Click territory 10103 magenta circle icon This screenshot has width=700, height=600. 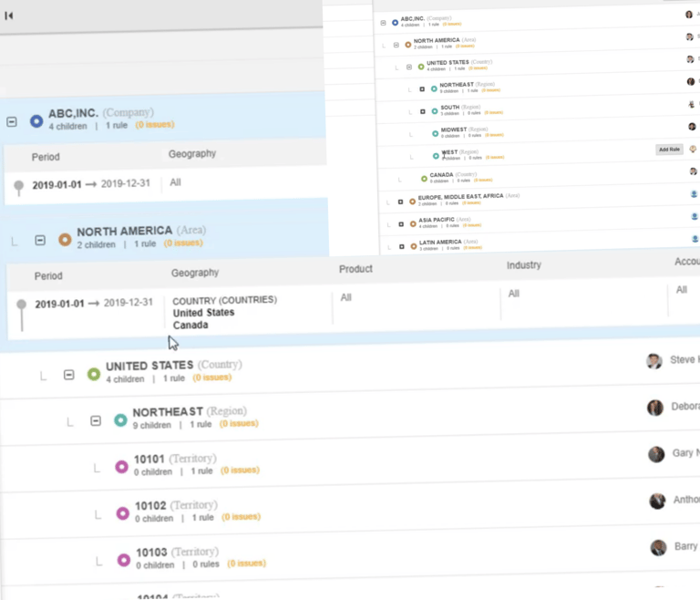(124, 560)
